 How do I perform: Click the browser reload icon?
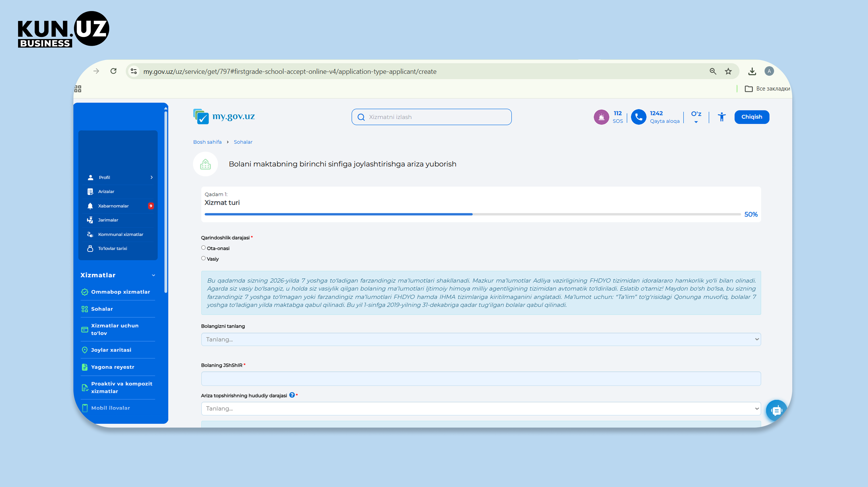tap(114, 71)
